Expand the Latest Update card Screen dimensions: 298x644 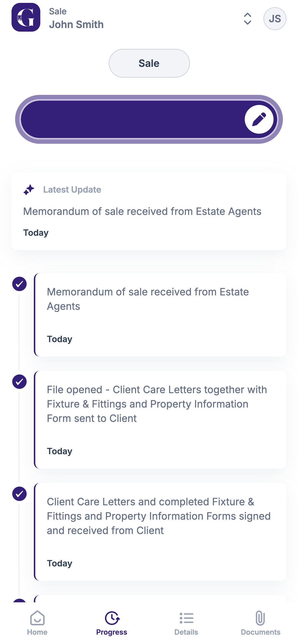coord(149,211)
